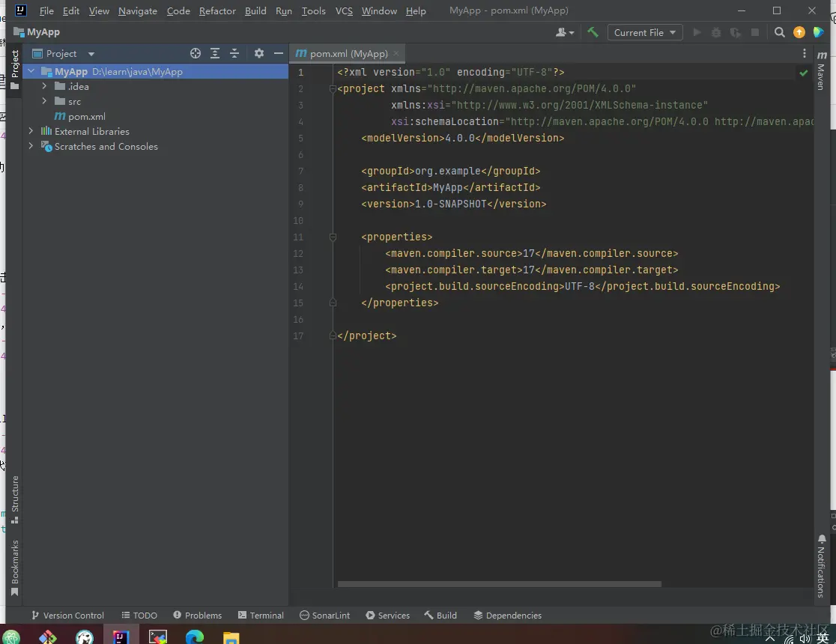Image resolution: width=836 pixels, height=644 pixels.
Task: Expand Scratches and Consoles node
Action: pyautogui.click(x=31, y=146)
